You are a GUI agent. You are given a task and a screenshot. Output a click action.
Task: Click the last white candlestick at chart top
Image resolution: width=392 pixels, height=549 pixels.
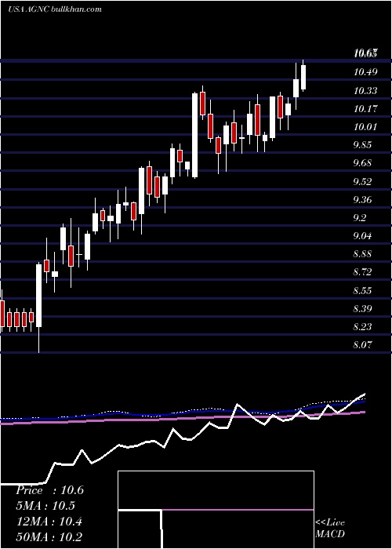click(x=303, y=75)
